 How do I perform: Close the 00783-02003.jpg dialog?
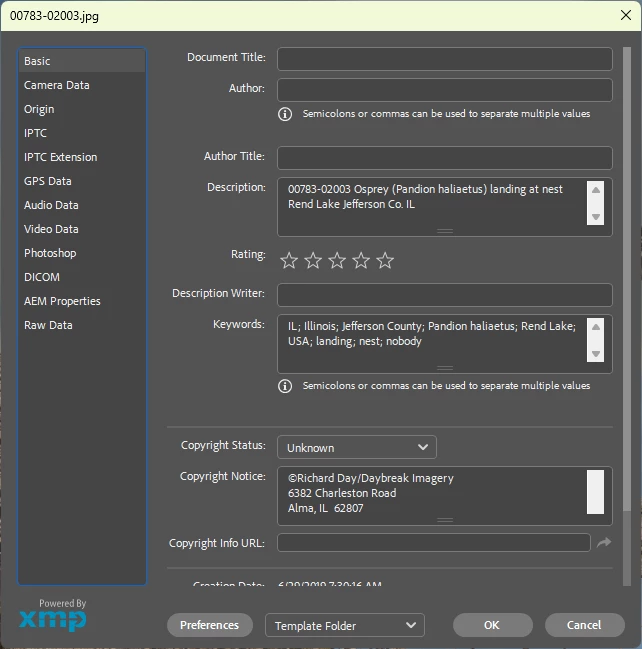(626, 15)
